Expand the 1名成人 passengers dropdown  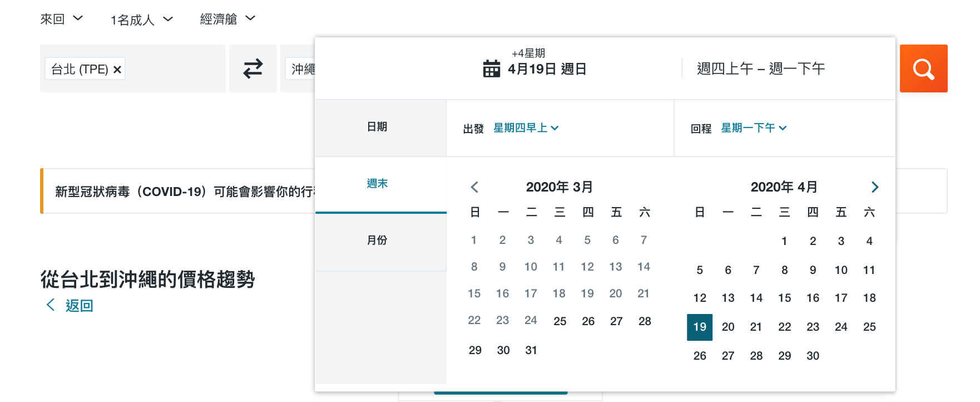142,20
